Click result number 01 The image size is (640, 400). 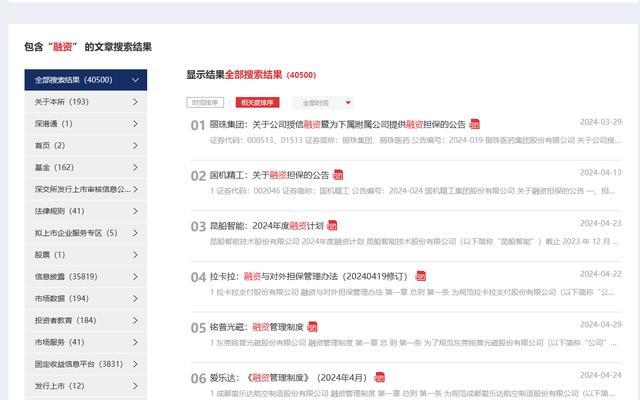click(x=198, y=125)
